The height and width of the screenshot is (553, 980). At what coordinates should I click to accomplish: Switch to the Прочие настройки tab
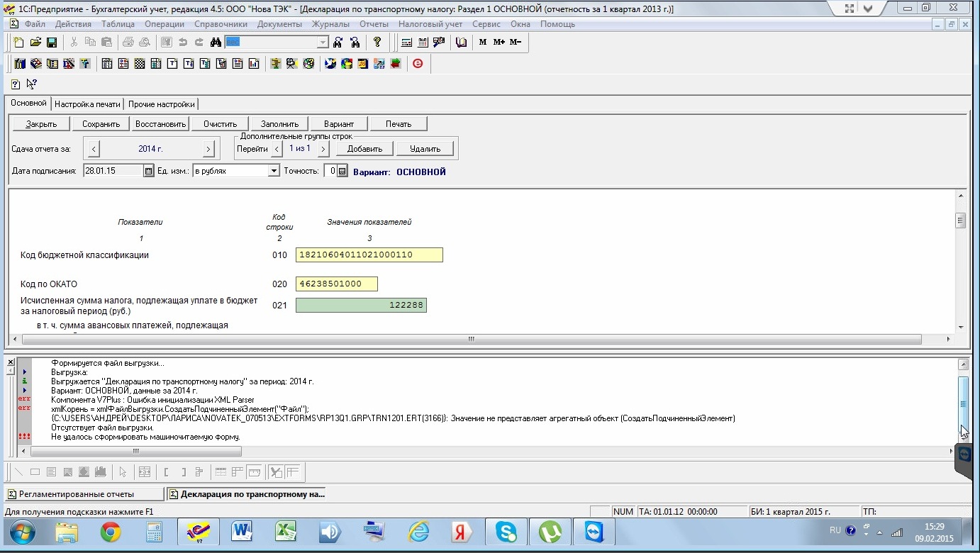tap(161, 104)
